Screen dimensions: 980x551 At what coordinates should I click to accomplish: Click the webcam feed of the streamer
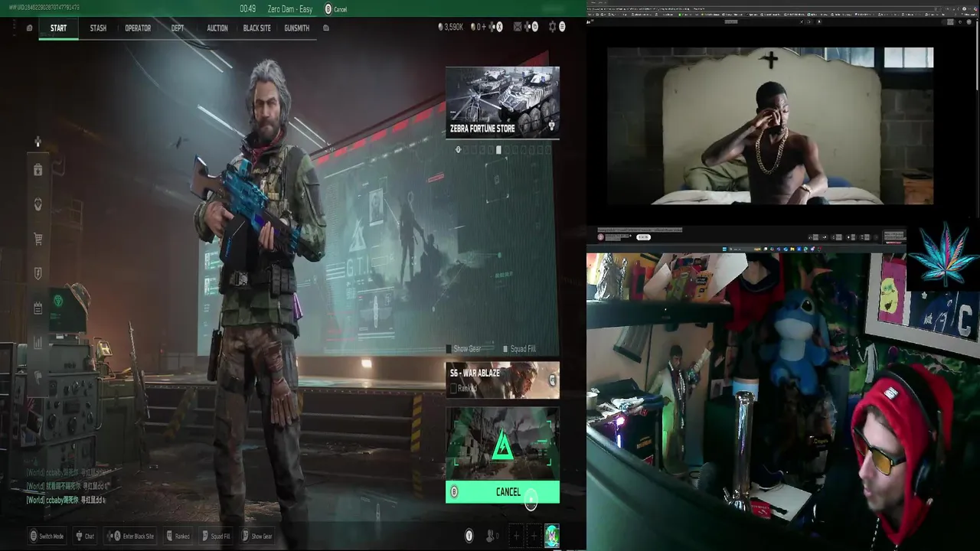pyautogui.click(x=782, y=402)
